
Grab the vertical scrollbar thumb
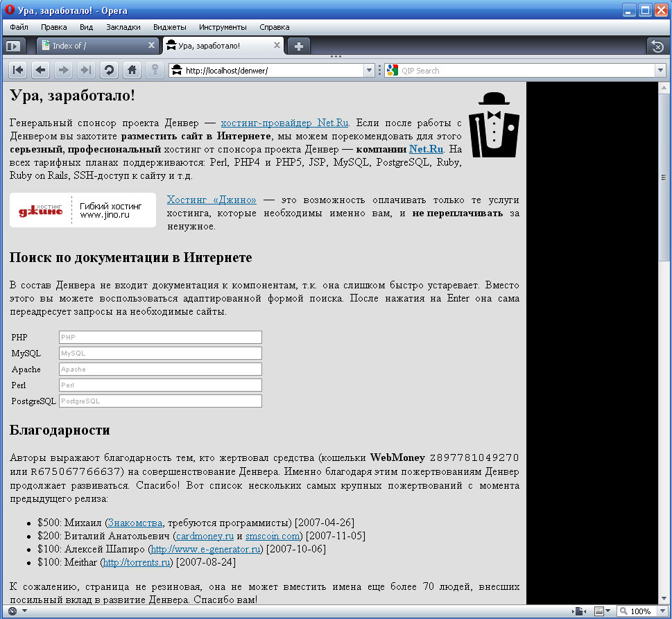coord(664,177)
